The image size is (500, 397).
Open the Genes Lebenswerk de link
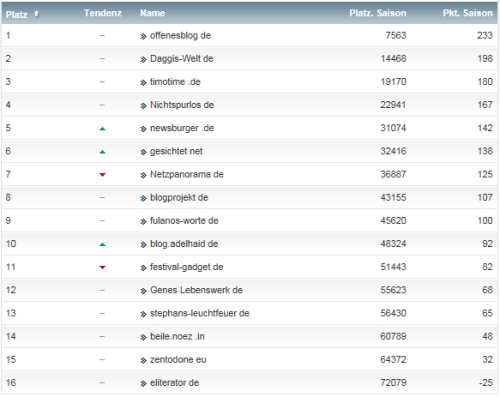coord(196,290)
